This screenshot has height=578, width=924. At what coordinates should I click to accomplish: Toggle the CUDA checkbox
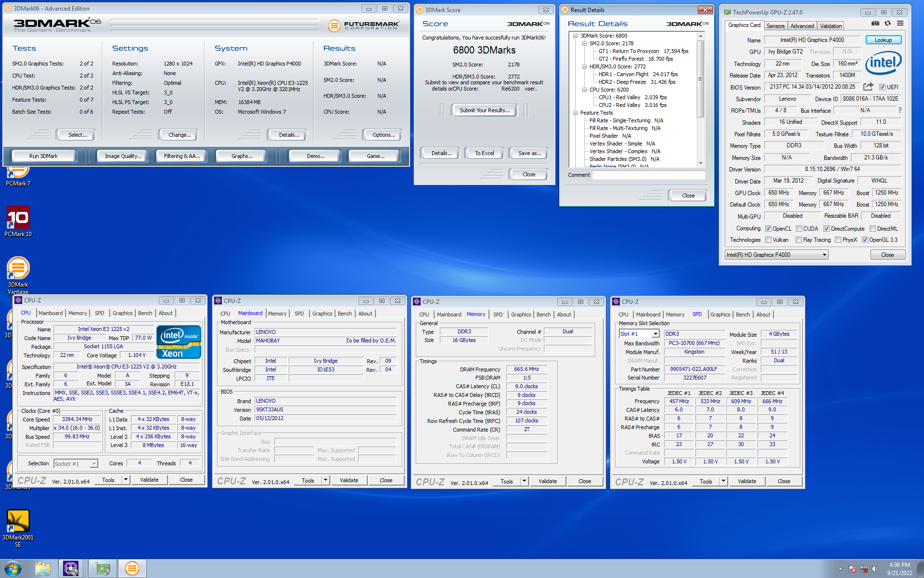799,229
